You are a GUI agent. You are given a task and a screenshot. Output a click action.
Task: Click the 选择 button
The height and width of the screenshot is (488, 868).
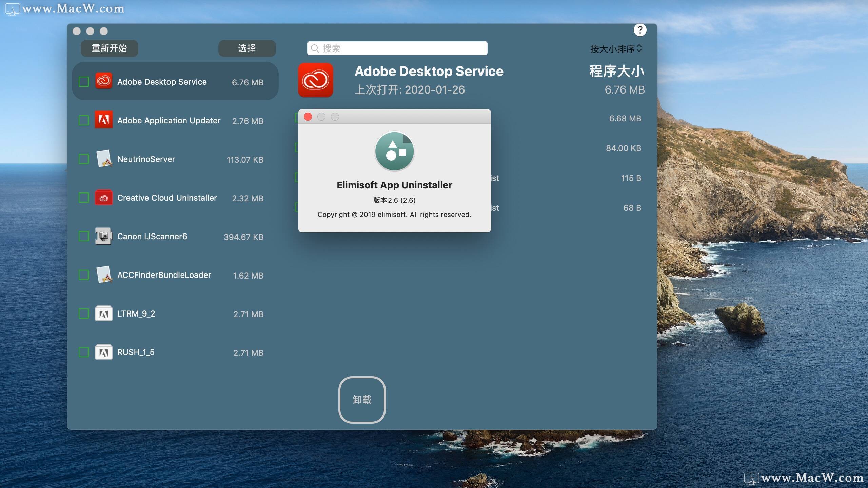pyautogui.click(x=247, y=48)
